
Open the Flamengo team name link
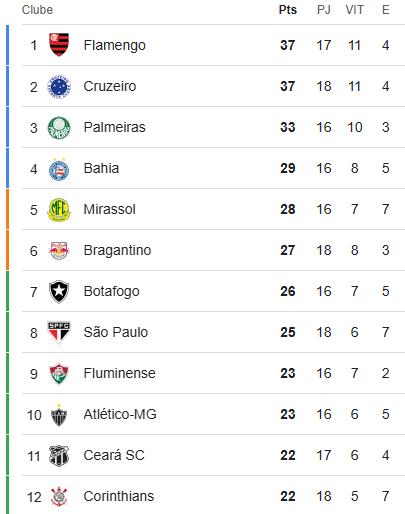[115, 45]
